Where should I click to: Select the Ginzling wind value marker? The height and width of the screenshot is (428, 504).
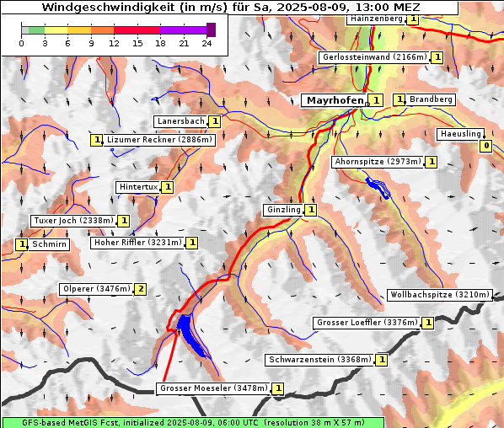point(310,210)
